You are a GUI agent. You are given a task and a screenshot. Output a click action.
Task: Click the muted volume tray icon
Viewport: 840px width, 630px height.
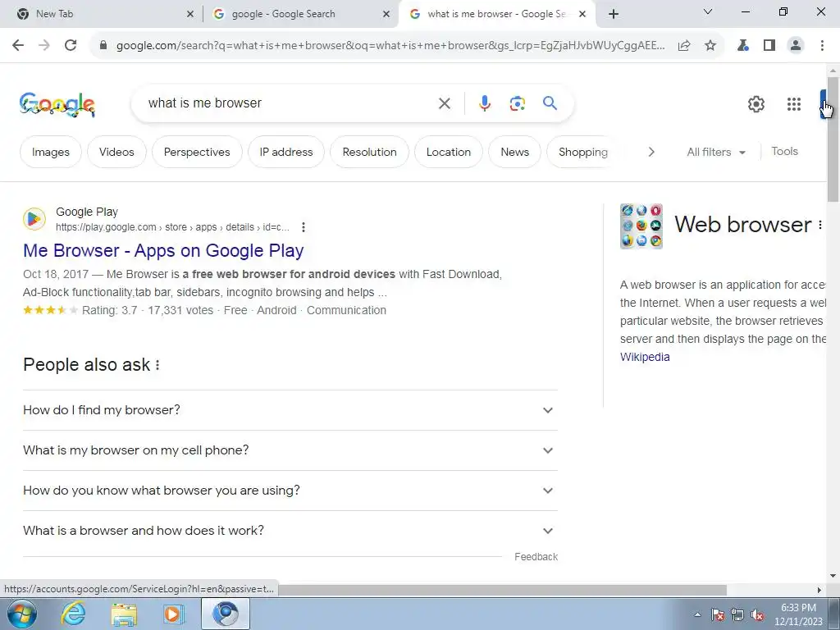[756, 614]
